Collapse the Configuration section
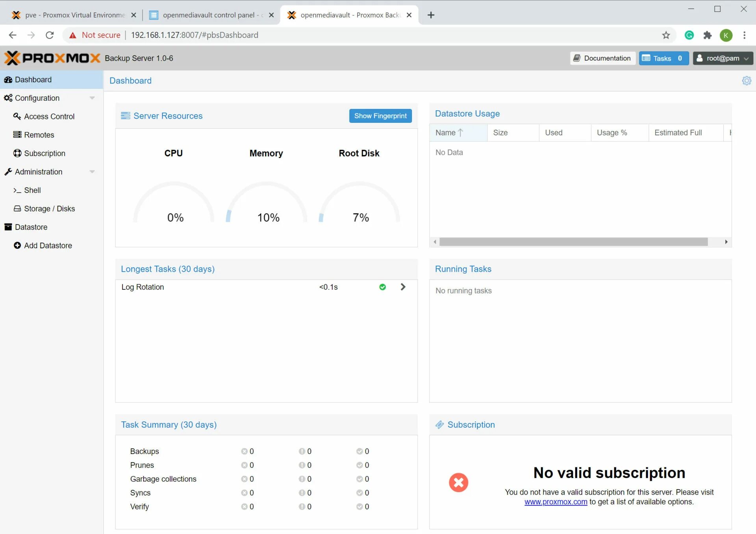 92,98
